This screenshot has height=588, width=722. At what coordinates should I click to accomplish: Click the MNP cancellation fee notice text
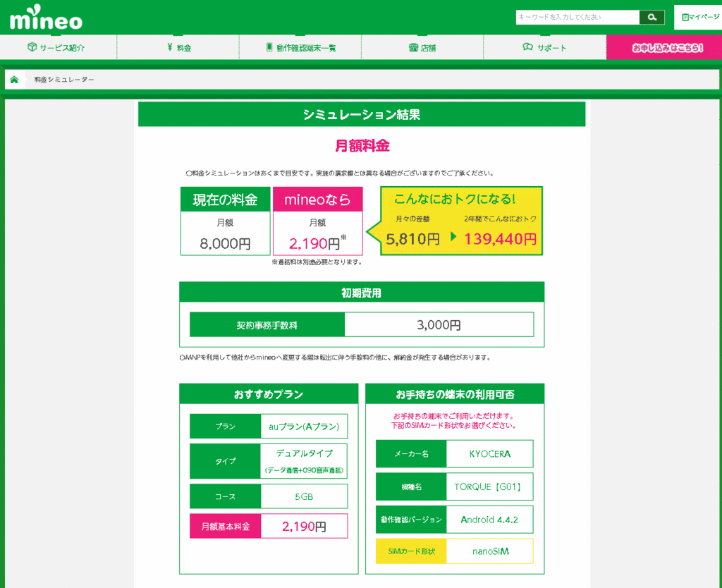click(335, 357)
